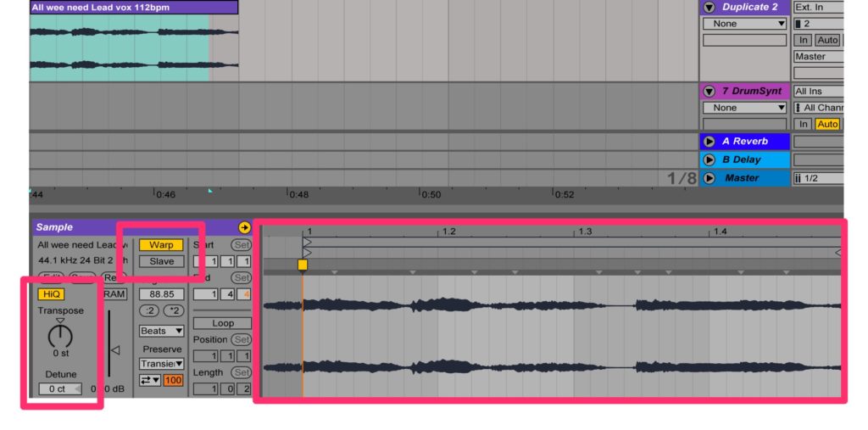Select the A Reverb track title

coord(744,142)
